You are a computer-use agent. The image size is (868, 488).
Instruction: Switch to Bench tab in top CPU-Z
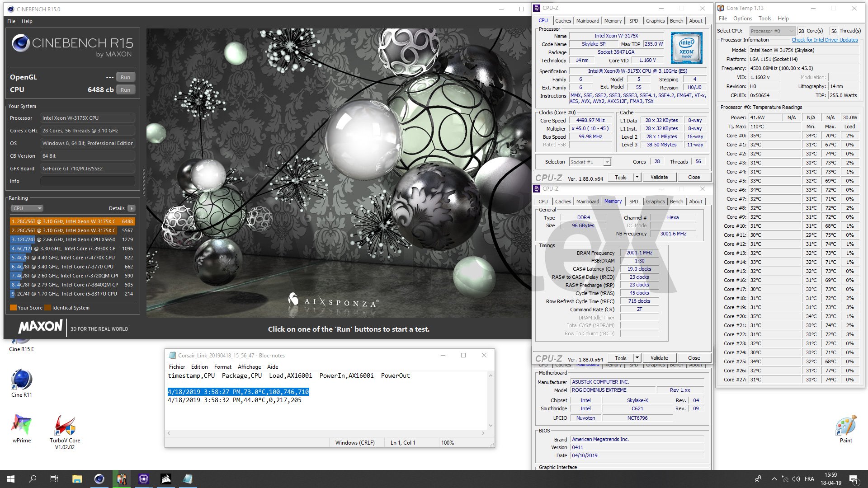[676, 21]
